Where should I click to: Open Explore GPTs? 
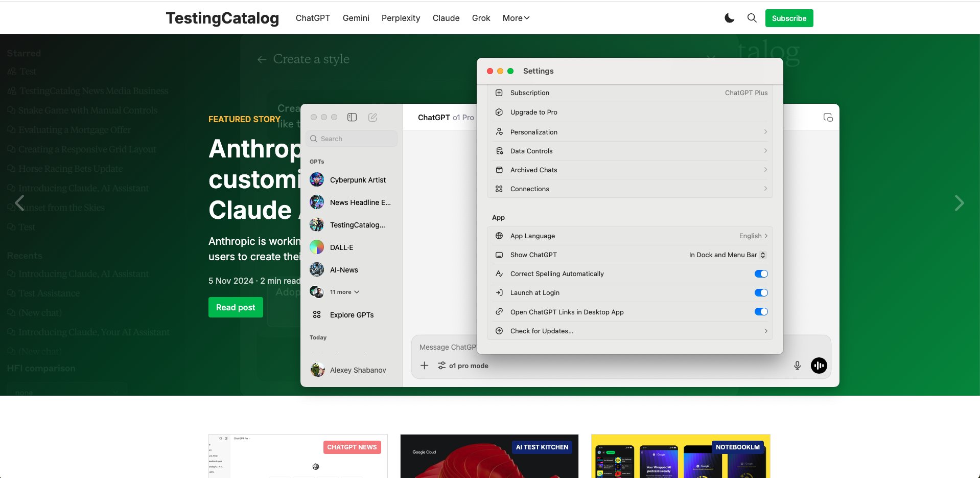click(x=352, y=315)
